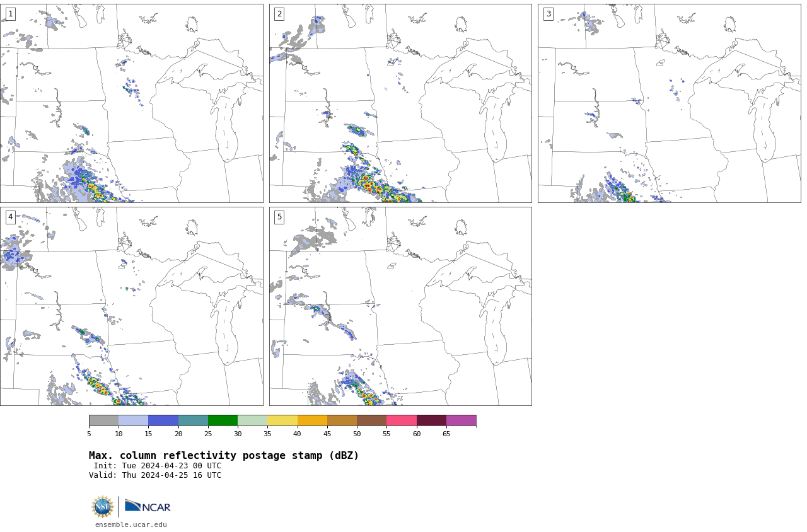
Task: Click the tan 45-50 dBZ swatch
Action: [342, 420]
